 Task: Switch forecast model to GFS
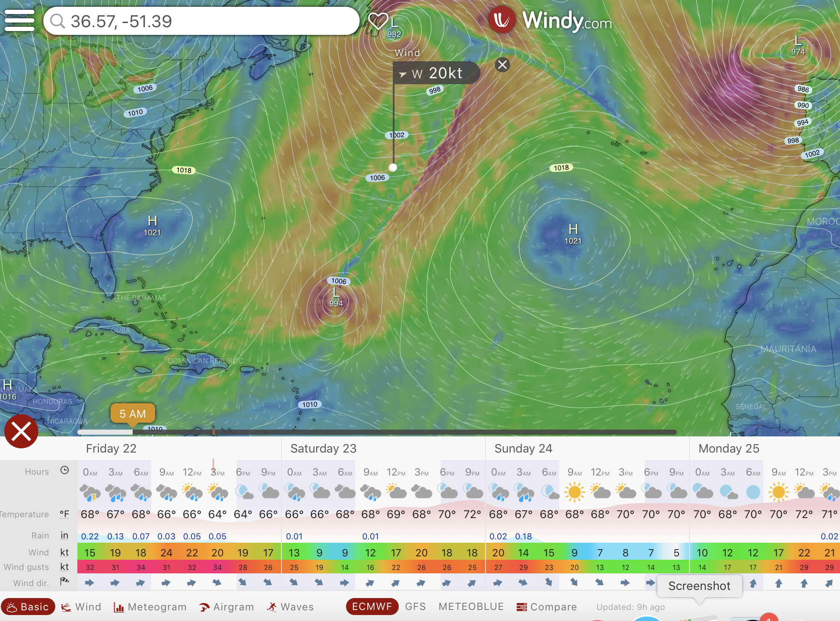[x=415, y=607]
